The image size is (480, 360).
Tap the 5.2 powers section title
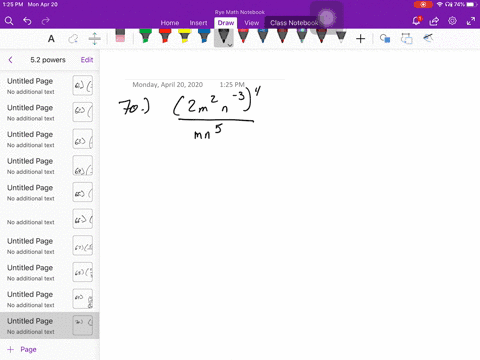click(48, 60)
